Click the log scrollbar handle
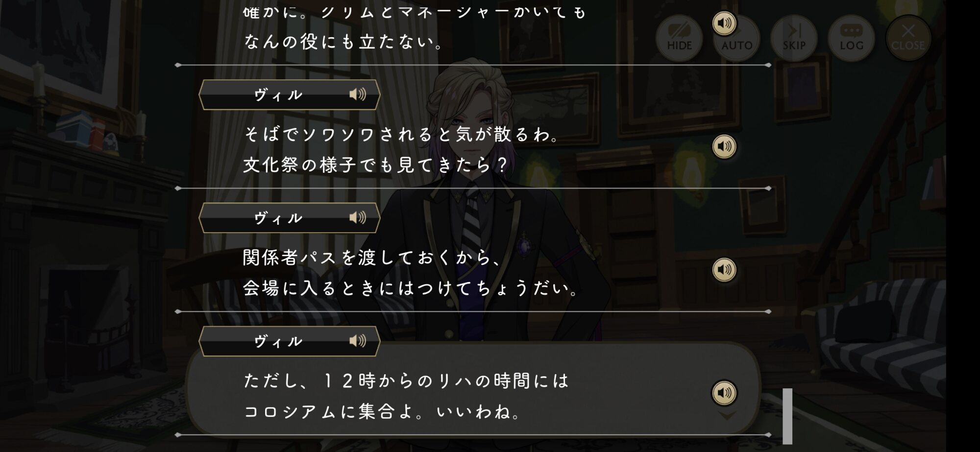980x452 pixels. pos(787,416)
